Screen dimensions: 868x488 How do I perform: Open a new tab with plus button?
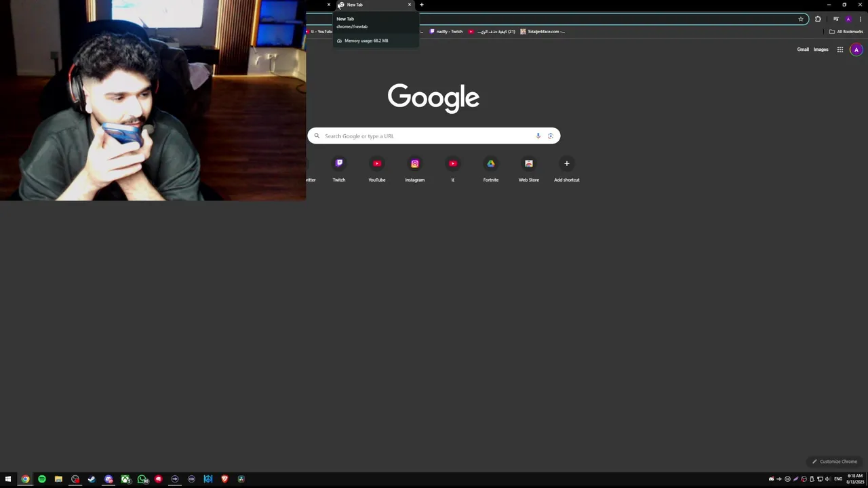(421, 5)
